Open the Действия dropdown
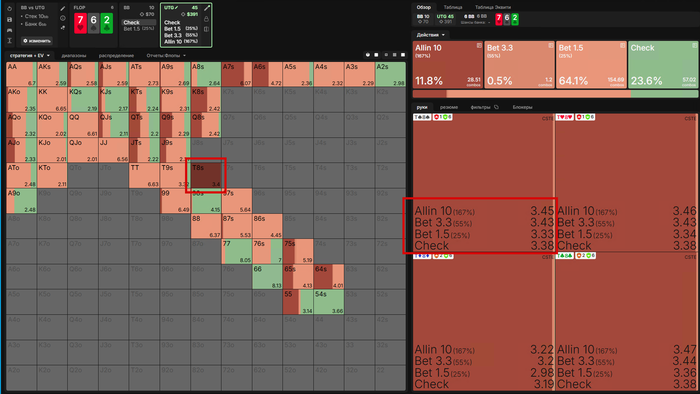This screenshot has height=394, width=700. click(430, 35)
